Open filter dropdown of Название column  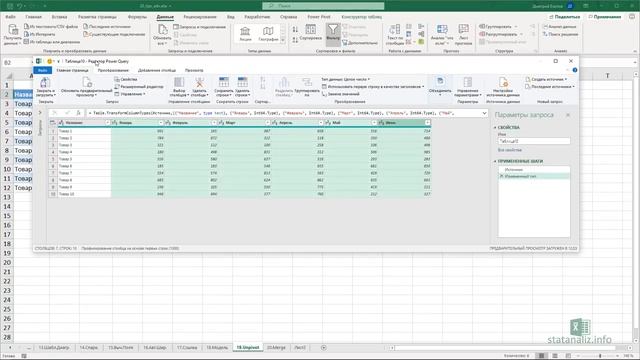107,122
